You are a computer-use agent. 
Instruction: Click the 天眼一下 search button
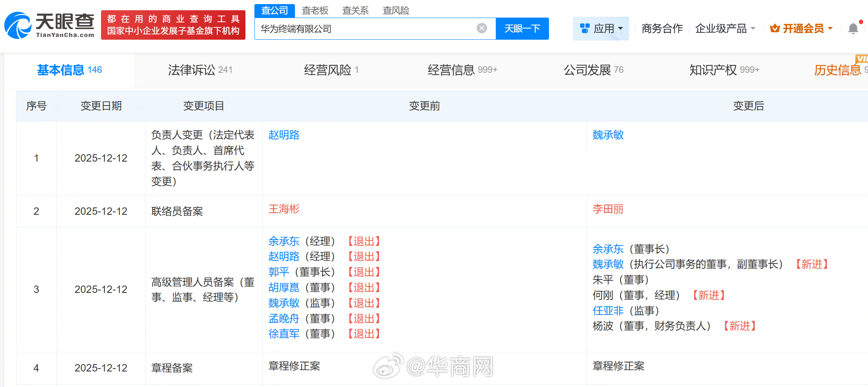point(522,29)
